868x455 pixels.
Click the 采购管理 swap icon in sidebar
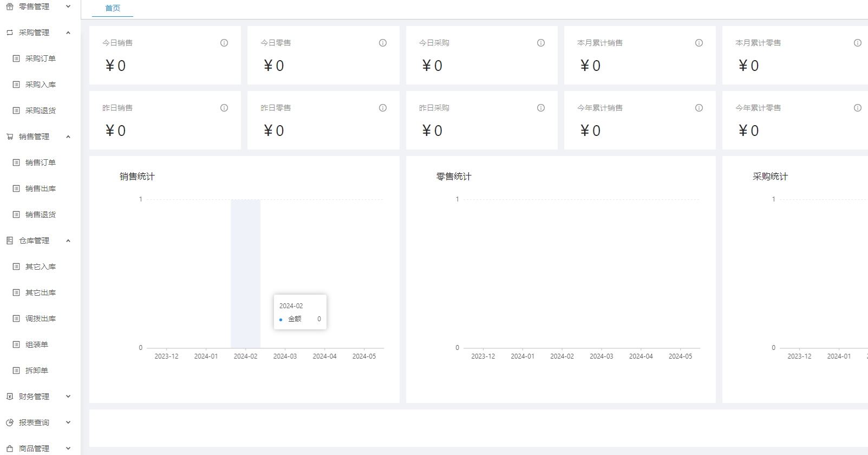10,32
